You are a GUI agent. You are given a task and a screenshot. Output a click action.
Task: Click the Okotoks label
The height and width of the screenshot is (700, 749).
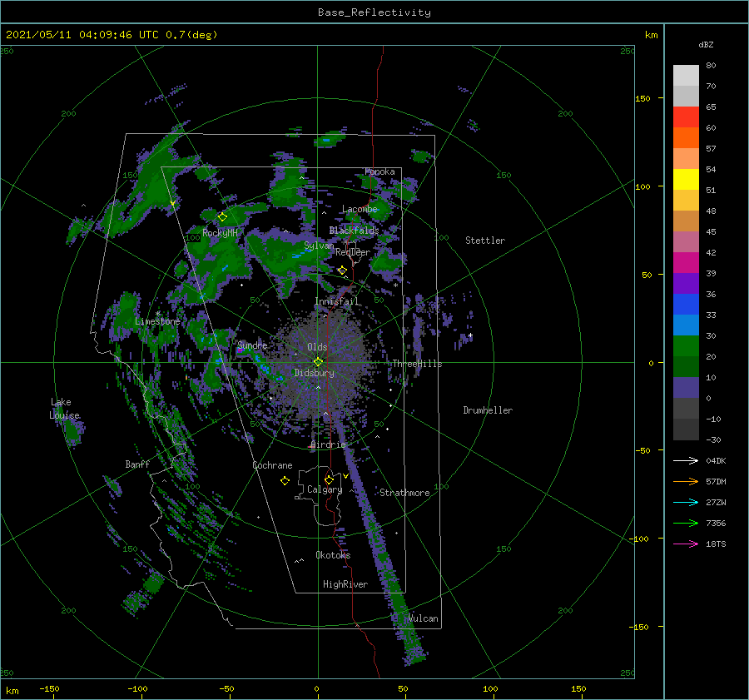[x=333, y=555]
